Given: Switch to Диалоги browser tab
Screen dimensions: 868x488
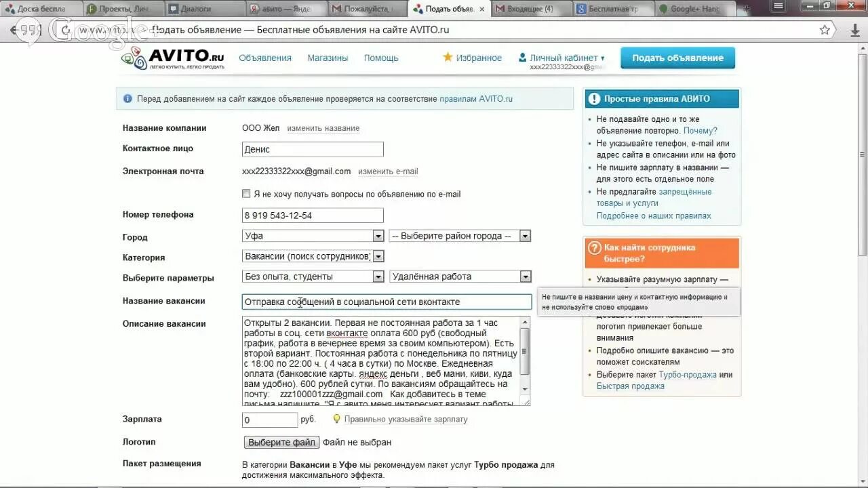Looking at the screenshot, I should point(203,9).
